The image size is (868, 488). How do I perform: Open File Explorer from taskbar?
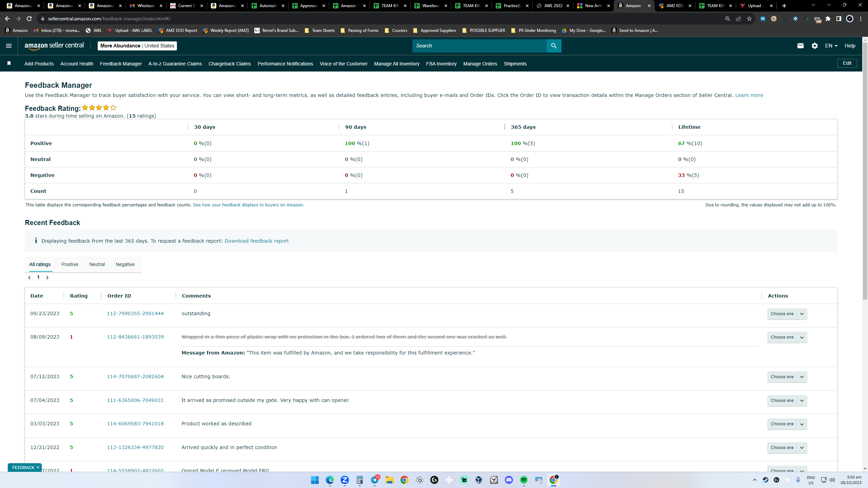[390, 480]
